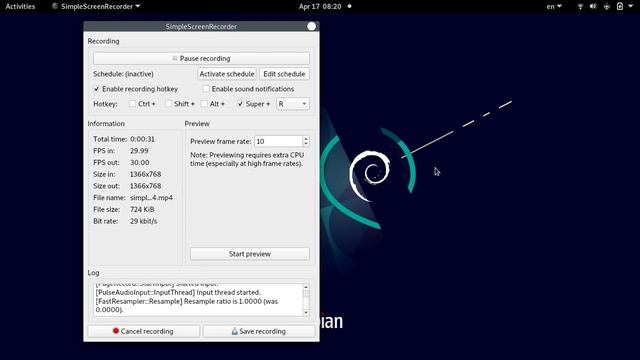This screenshot has height=360, width=640.
Task: Click the volume speaker icon
Action: click(593, 7)
